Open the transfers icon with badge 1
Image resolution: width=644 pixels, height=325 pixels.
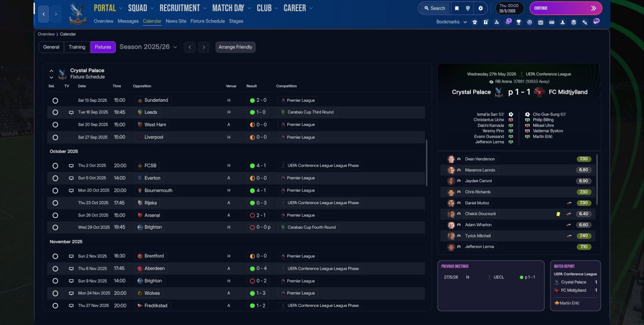pyautogui.click(x=508, y=22)
